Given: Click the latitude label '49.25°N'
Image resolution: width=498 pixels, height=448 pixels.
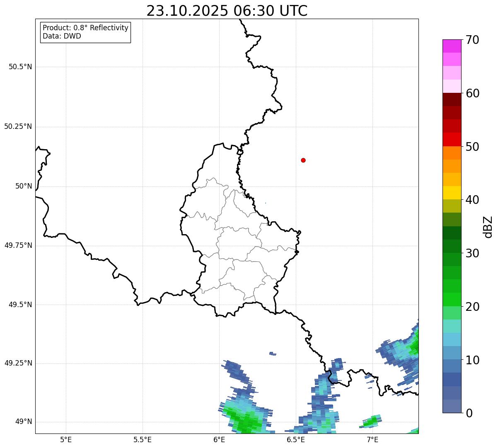Looking at the screenshot, I should pyautogui.click(x=18, y=363).
